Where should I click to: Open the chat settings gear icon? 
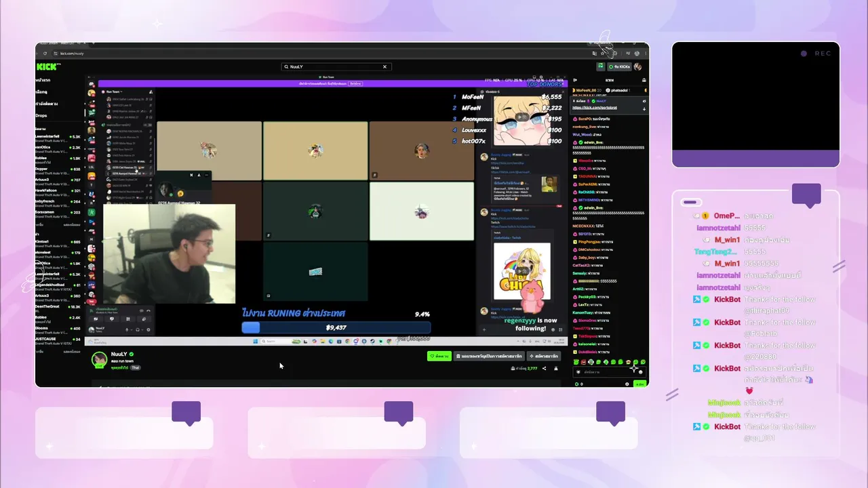627,384
